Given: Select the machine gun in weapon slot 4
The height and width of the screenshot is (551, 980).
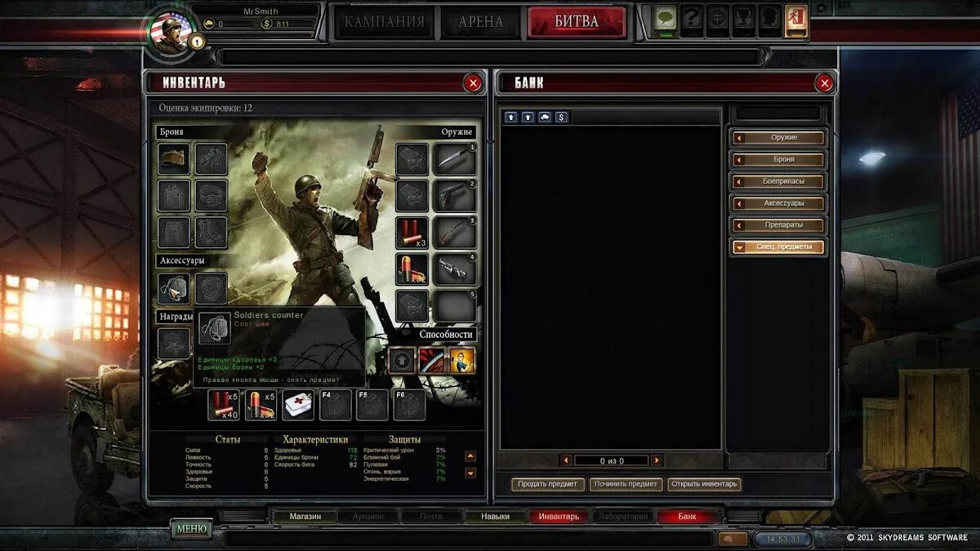Looking at the screenshot, I should (x=455, y=269).
